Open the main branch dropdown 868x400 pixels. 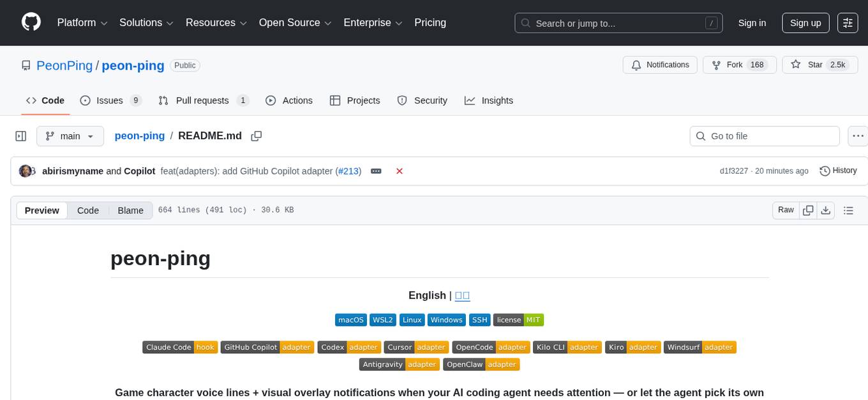(70, 136)
